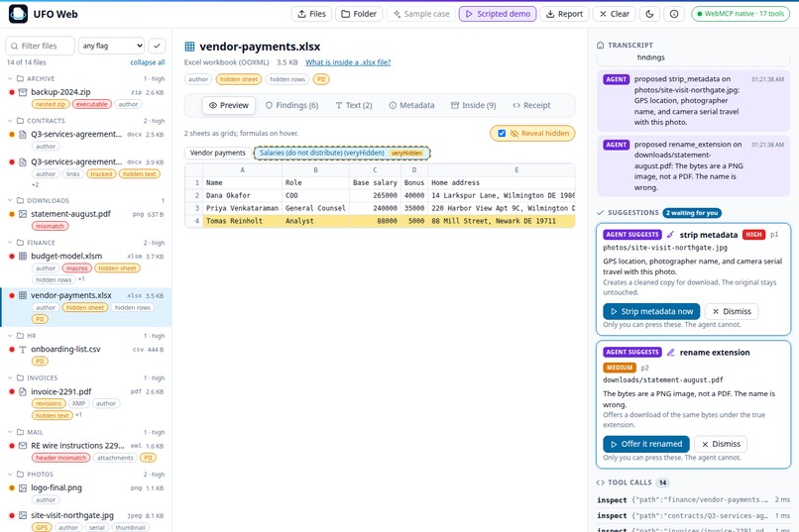Screen dimensions: 799x532
Task: Click the pencil icon next to rename extension
Action: pyautogui.click(x=670, y=353)
